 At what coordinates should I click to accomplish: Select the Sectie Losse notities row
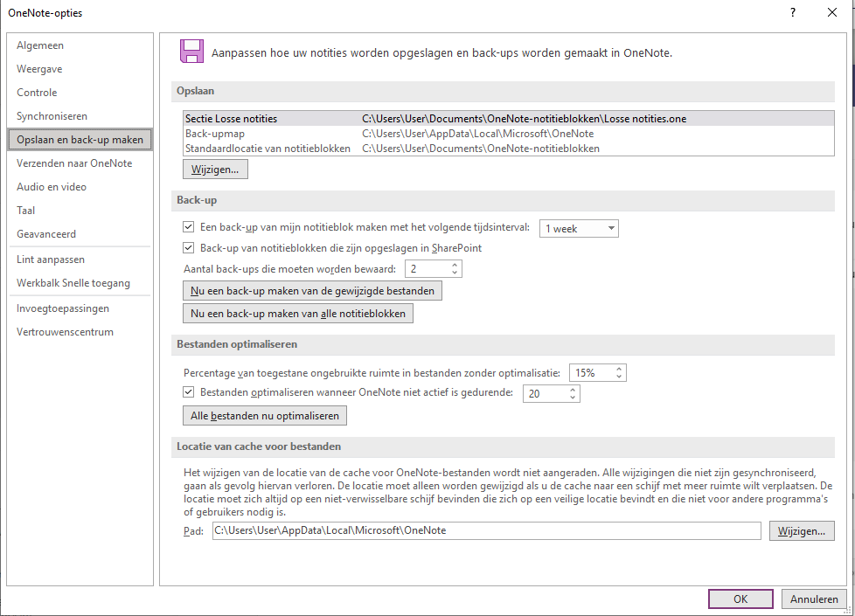tap(508, 118)
